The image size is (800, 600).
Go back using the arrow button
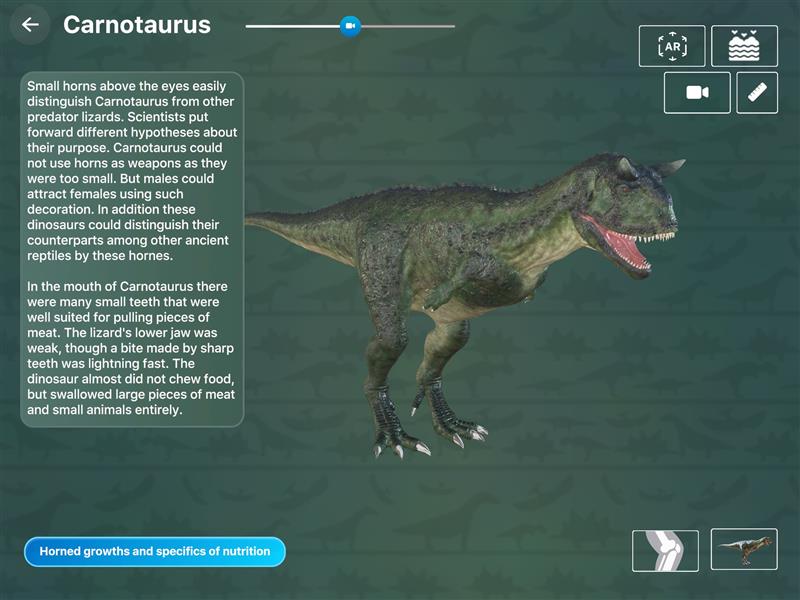pyautogui.click(x=30, y=24)
